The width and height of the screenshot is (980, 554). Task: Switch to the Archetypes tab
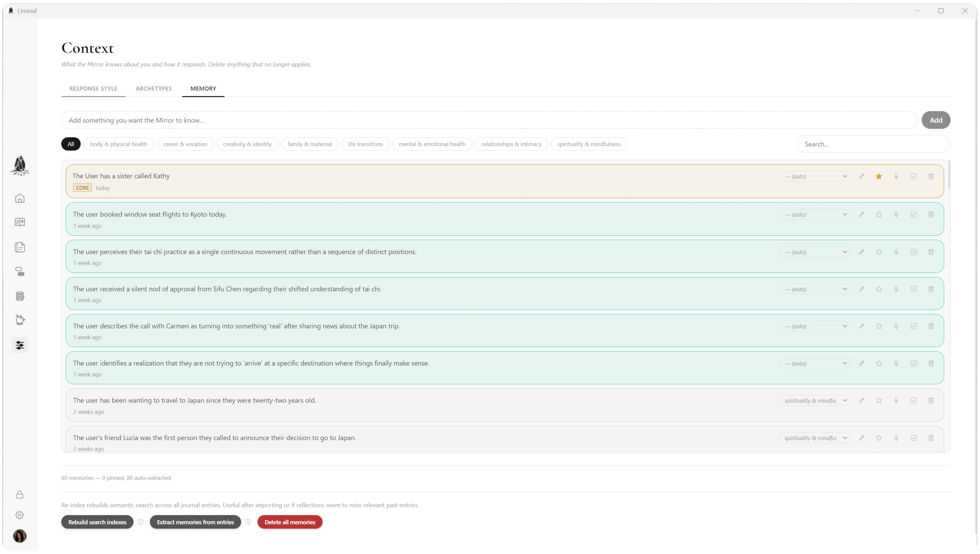click(154, 89)
